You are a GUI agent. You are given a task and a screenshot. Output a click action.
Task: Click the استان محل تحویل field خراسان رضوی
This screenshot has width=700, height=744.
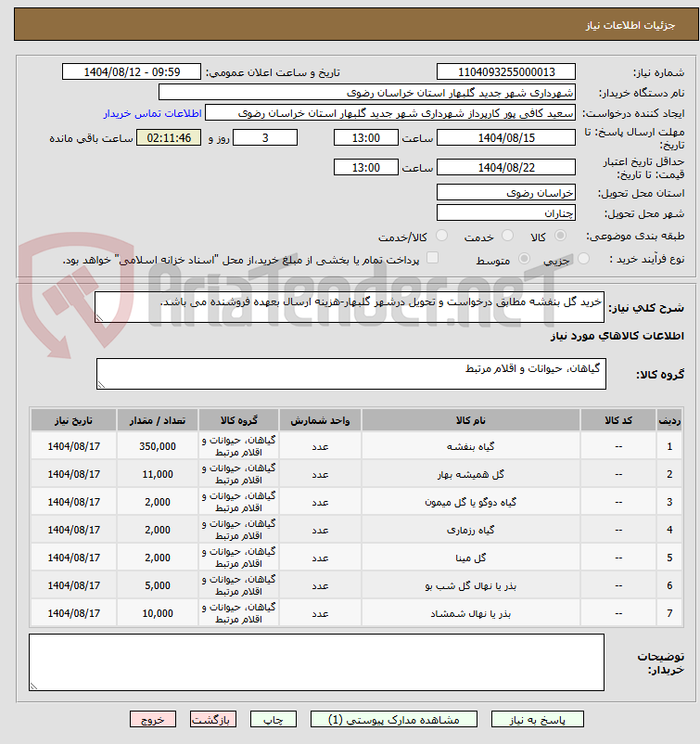(506, 193)
